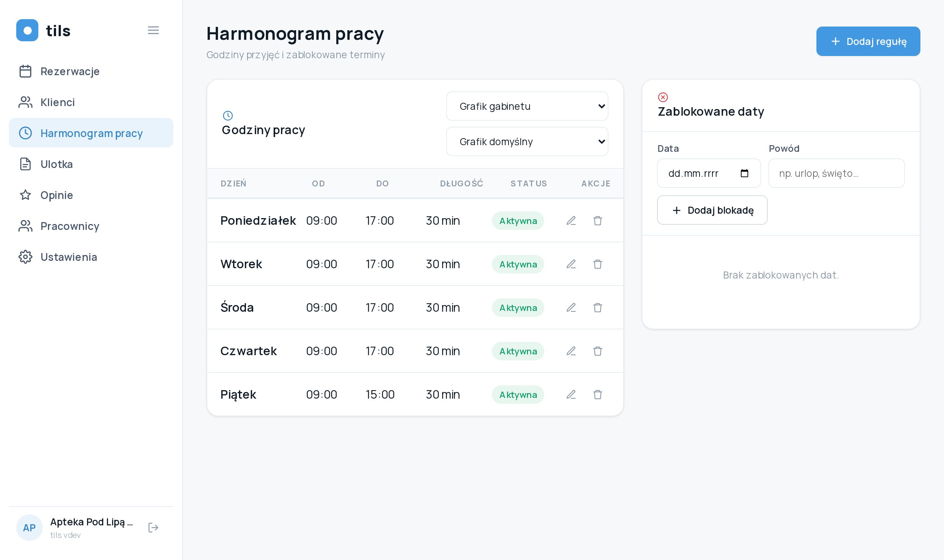944x560 pixels.
Task: Toggle the sidebar hamburger menu
Action: 153,30
